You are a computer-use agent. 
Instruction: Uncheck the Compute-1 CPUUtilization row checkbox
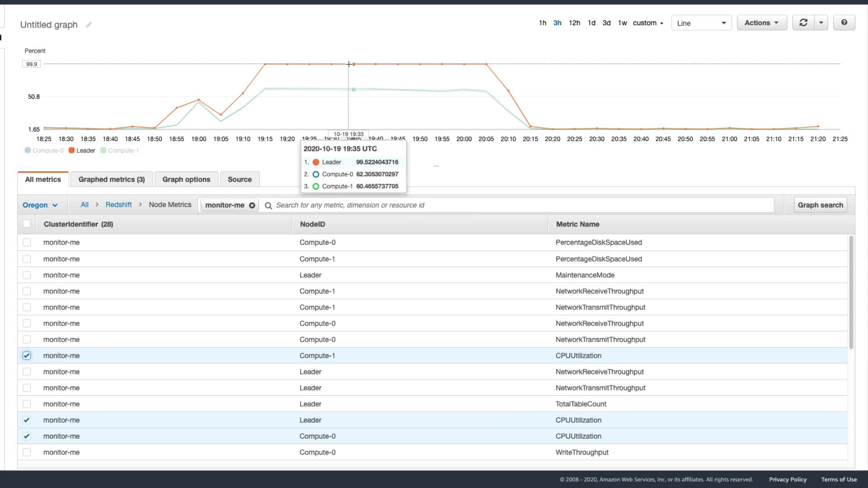pyautogui.click(x=27, y=356)
